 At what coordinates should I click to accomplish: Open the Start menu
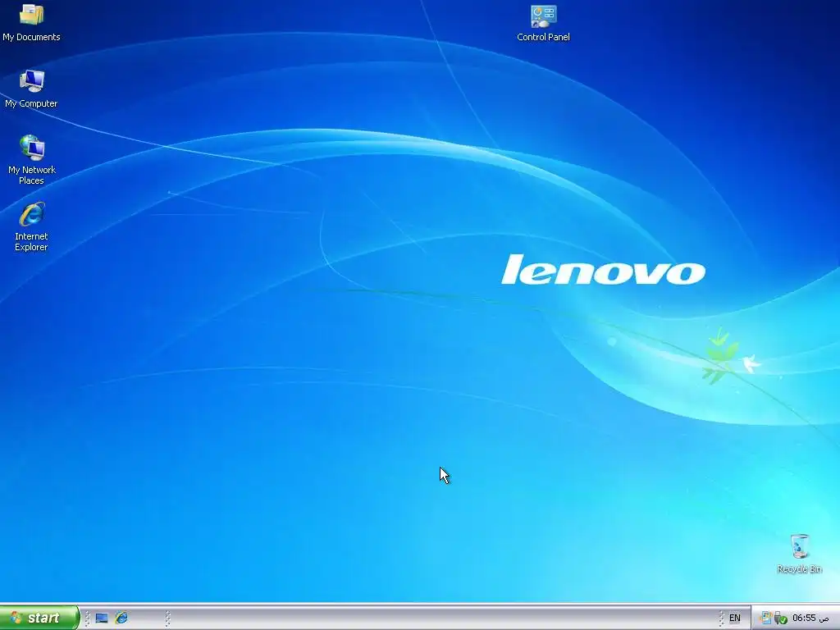(x=39, y=618)
